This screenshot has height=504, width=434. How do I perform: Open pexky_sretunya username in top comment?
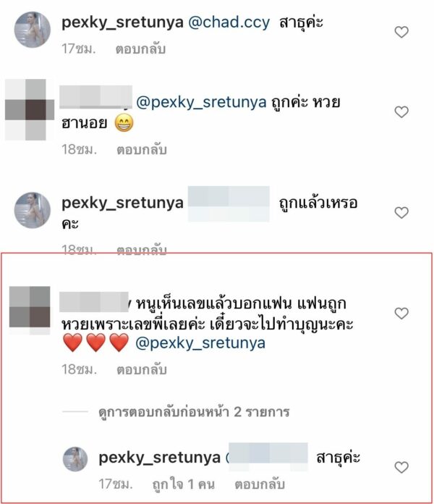click(x=122, y=23)
